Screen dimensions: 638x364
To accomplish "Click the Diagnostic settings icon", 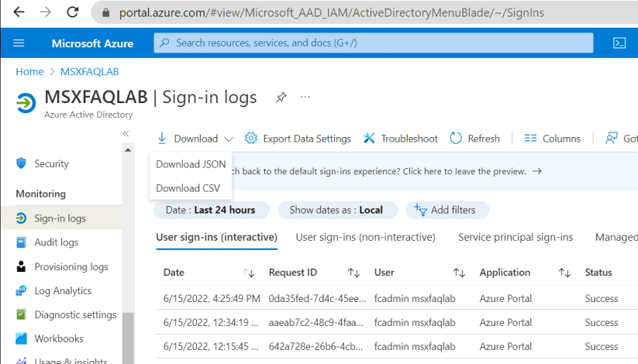I will (21, 314).
